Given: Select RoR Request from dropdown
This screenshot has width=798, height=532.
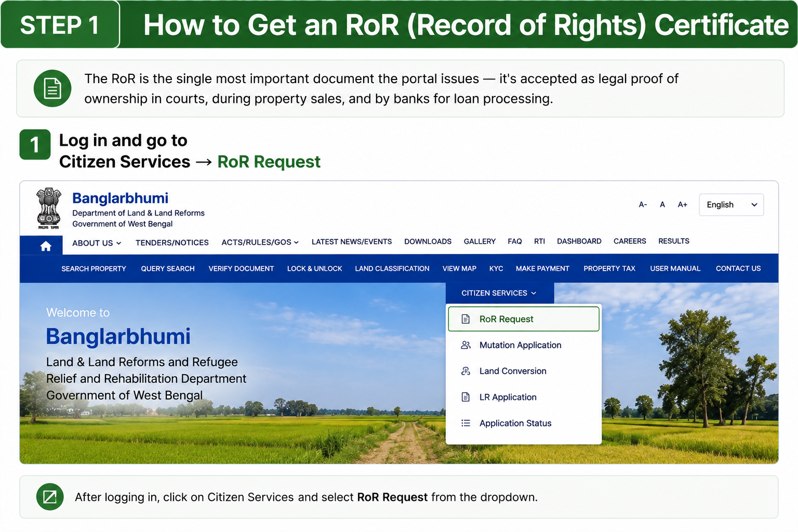Looking at the screenshot, I should point(524,319).
